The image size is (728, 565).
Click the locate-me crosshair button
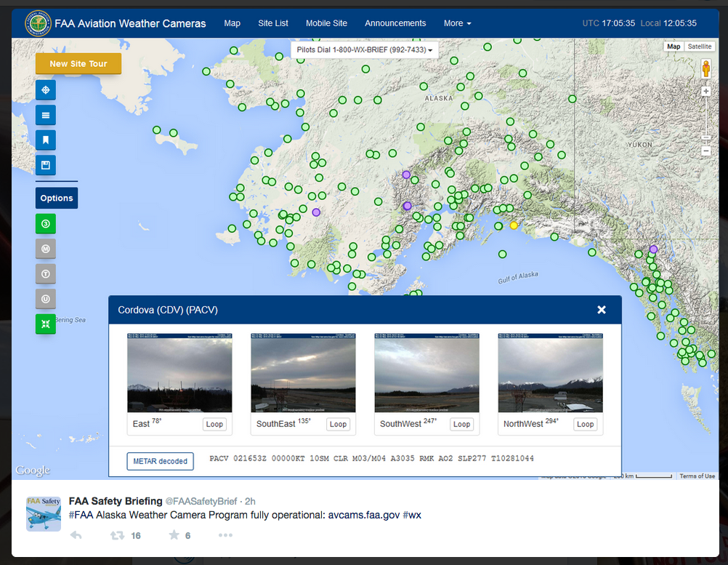(46, 90)
